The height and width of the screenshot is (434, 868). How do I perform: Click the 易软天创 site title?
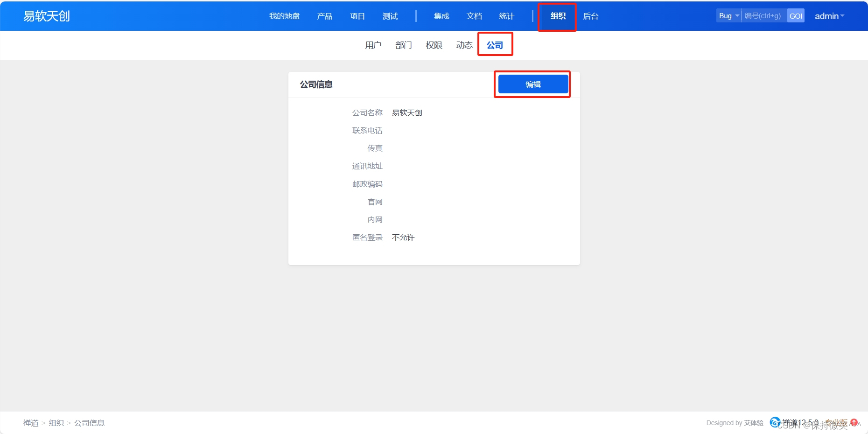[46, 16]
